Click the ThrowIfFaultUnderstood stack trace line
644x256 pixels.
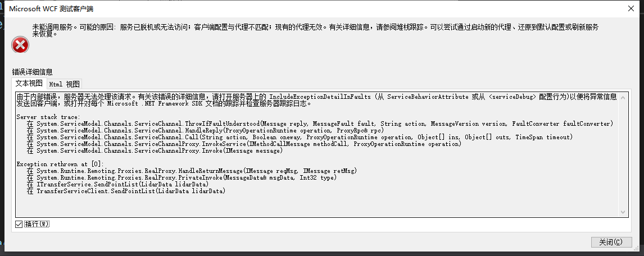(x=320, y=124)
